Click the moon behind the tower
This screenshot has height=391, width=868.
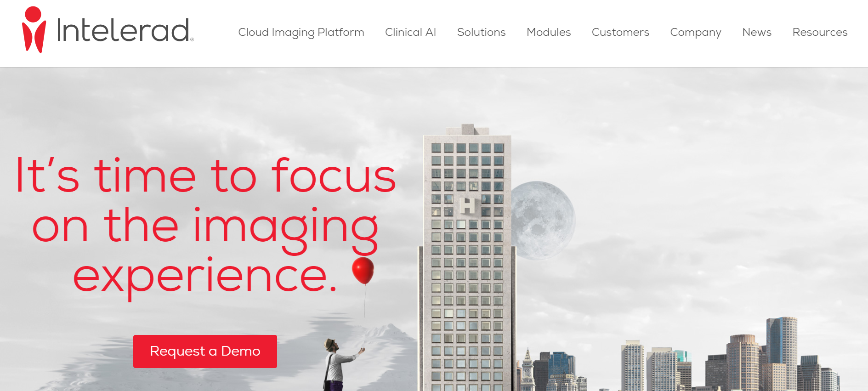543,221
